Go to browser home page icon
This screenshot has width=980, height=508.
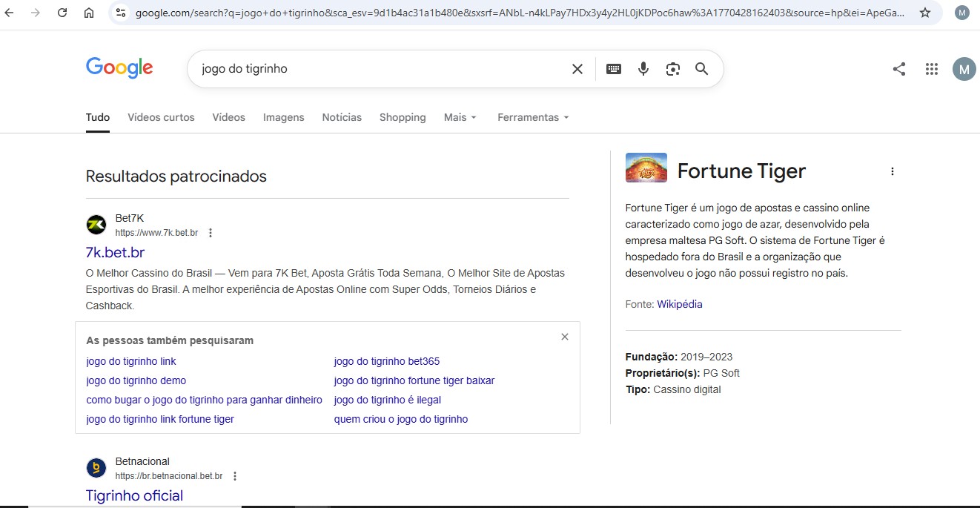click(89, 13)
